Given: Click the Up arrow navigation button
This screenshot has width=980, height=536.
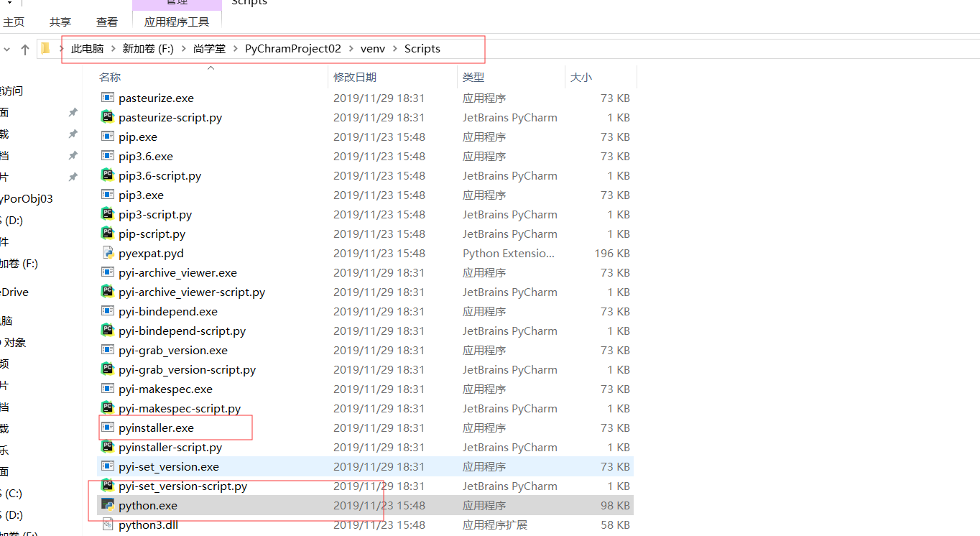Looking at the screenshot, I should point(25,49).
